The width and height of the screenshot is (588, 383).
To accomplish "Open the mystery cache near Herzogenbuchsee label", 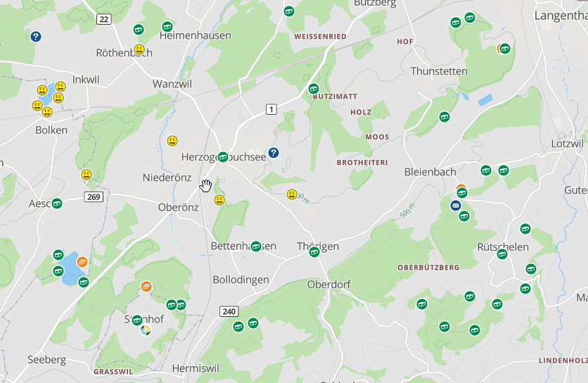I will [274, 153].
